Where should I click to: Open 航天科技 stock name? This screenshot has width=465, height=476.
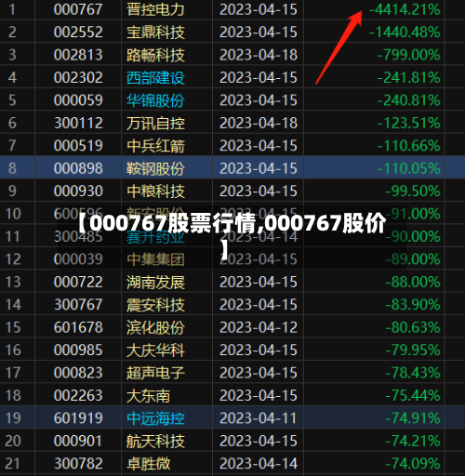pyautogui.click(x=155, y=441)
